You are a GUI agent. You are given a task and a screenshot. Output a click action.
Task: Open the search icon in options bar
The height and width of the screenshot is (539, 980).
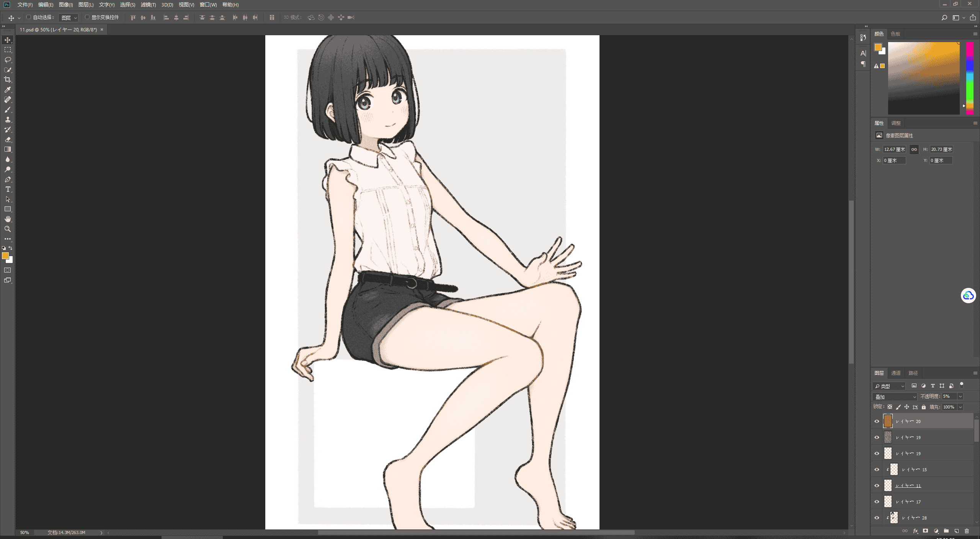click(x=944, y=18)
